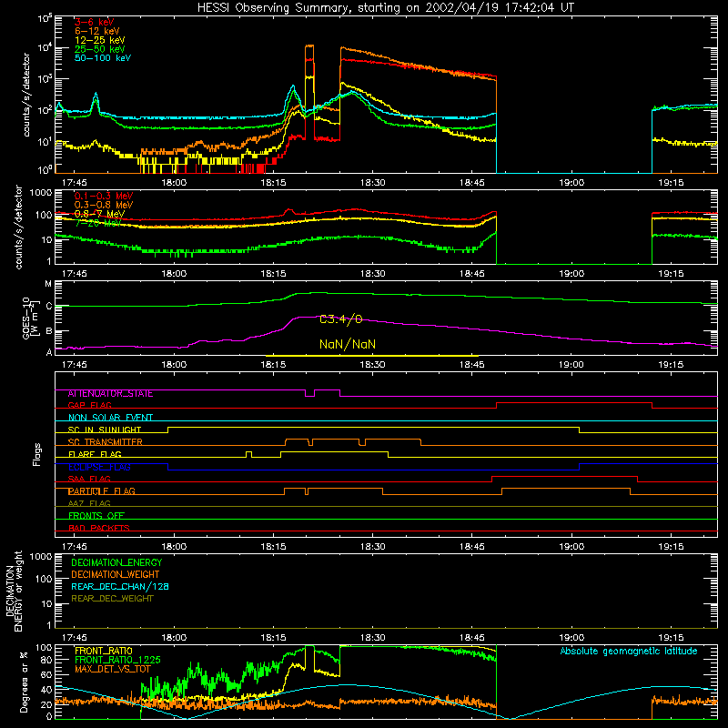Select the ATTENUATOR_STATE flag label
The image size is (728, 728).
tap(110, 394)
